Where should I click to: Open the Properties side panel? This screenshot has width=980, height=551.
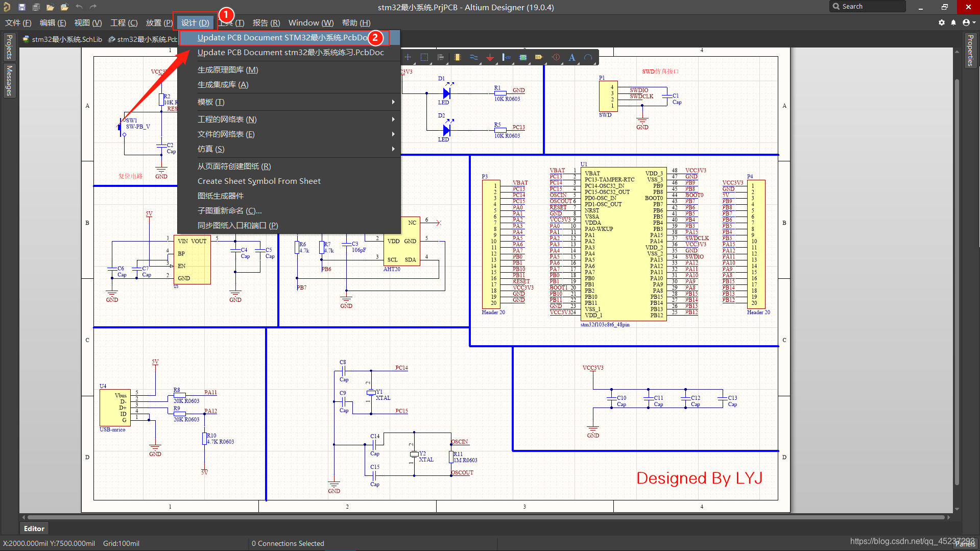click(970, 50)
